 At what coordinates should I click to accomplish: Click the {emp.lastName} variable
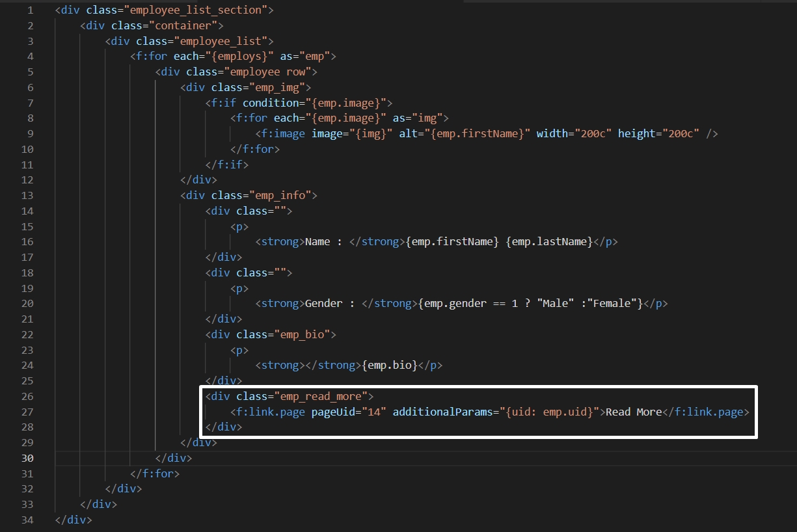pos(551,241)
